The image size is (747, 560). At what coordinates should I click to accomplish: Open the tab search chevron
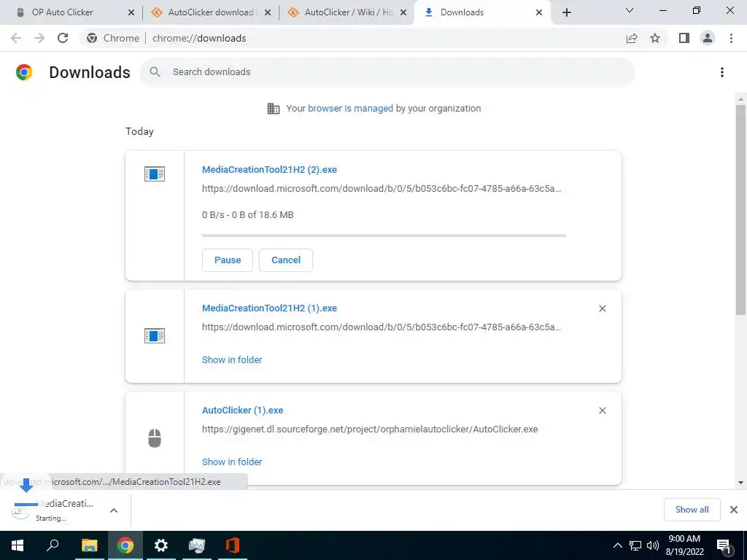(x=630, y=10)
